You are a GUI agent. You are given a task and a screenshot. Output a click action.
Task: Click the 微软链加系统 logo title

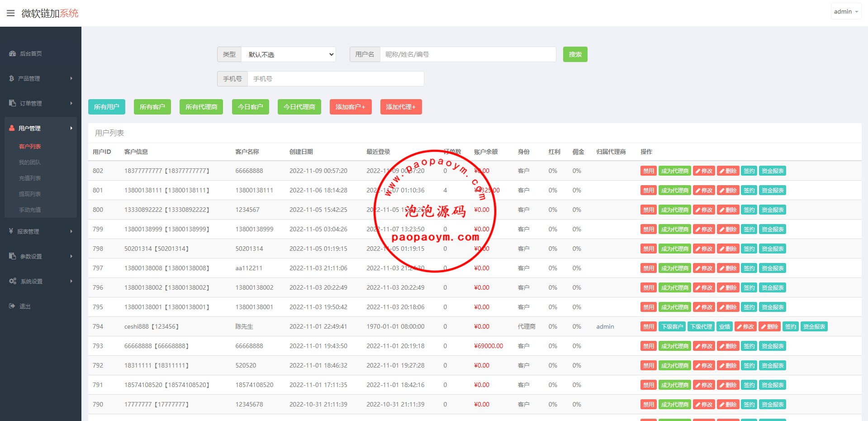coord(50,13)
